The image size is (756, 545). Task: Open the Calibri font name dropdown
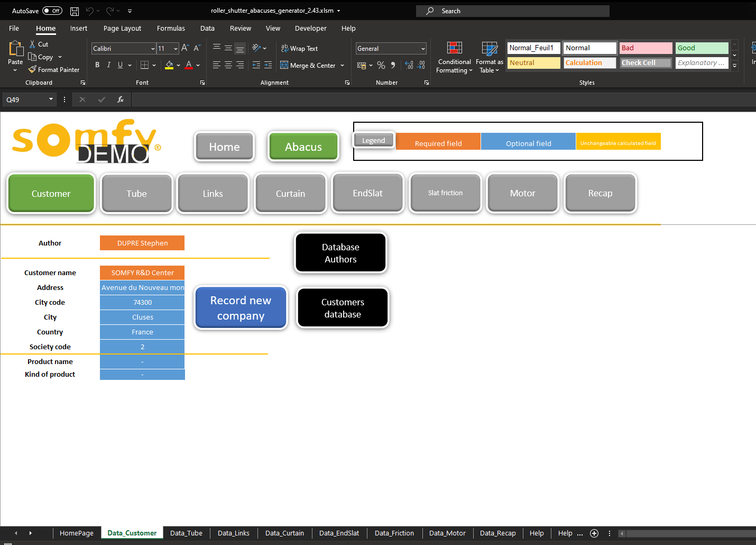153,49
